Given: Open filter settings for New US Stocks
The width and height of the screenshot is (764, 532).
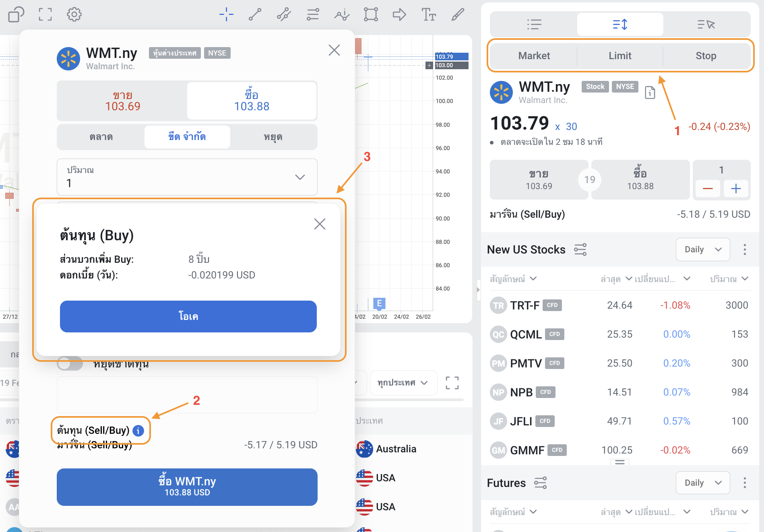Looking at the screenshot, I should pyautogui.click(x=580, y=250).
